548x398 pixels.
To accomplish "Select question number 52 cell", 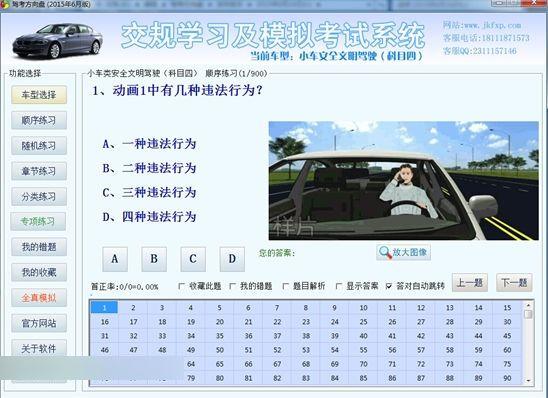I will (x=277, y=350).
